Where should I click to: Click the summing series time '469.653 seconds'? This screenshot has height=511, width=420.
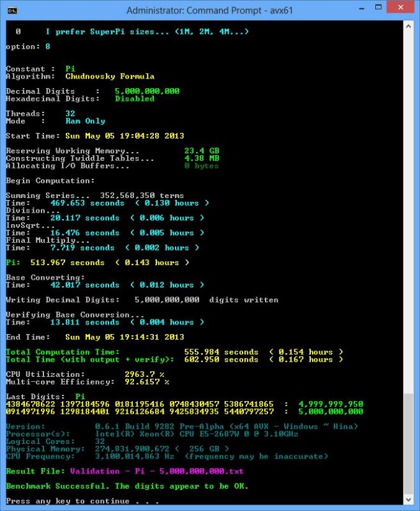tap(87, 203)
